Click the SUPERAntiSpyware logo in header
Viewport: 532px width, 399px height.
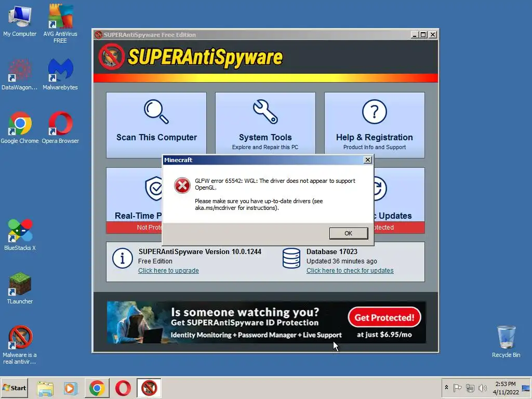click(190, 57)
